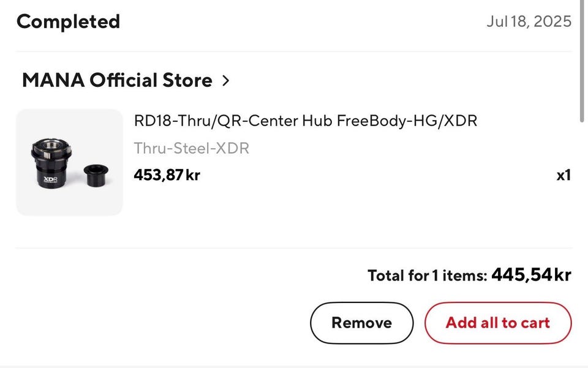Click the Jul 18, 2025 order date

(x=529, y=22)
